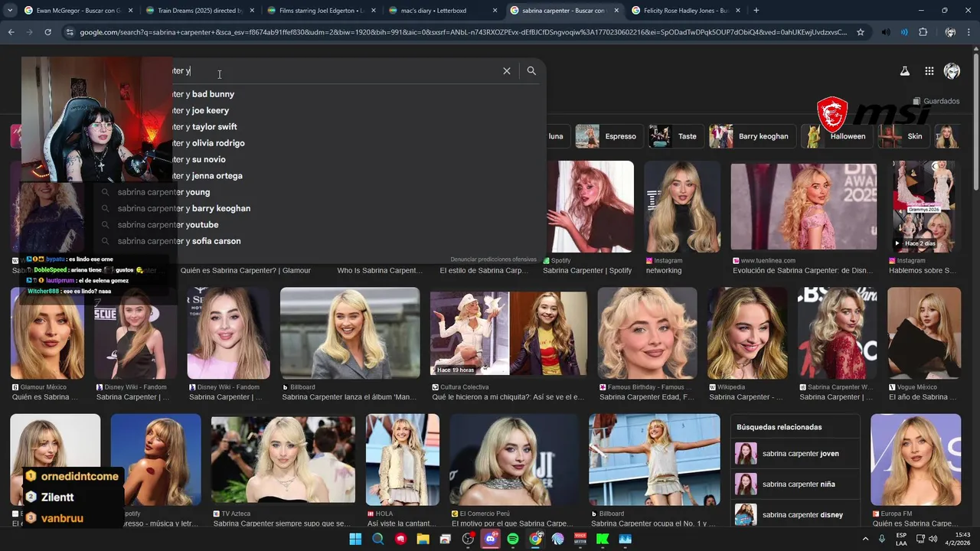The width and height of the screenshot is (980, 551).
Task: Open the Google account avatar
Action: (x=952, y=71)
